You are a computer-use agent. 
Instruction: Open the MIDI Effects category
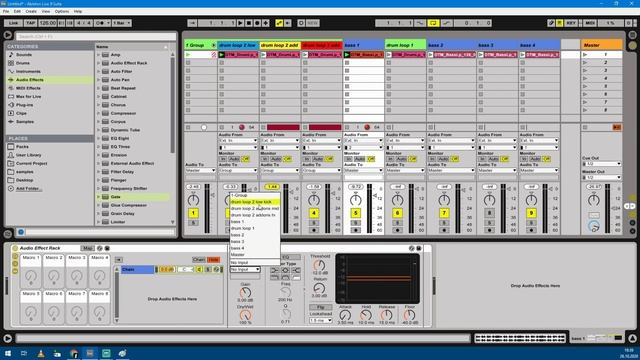28,88
